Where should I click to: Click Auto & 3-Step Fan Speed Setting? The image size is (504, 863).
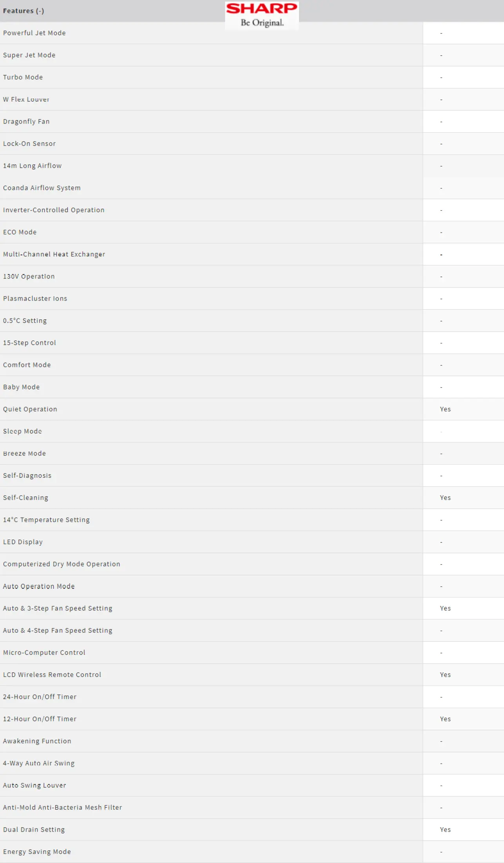tap(58, 608)
